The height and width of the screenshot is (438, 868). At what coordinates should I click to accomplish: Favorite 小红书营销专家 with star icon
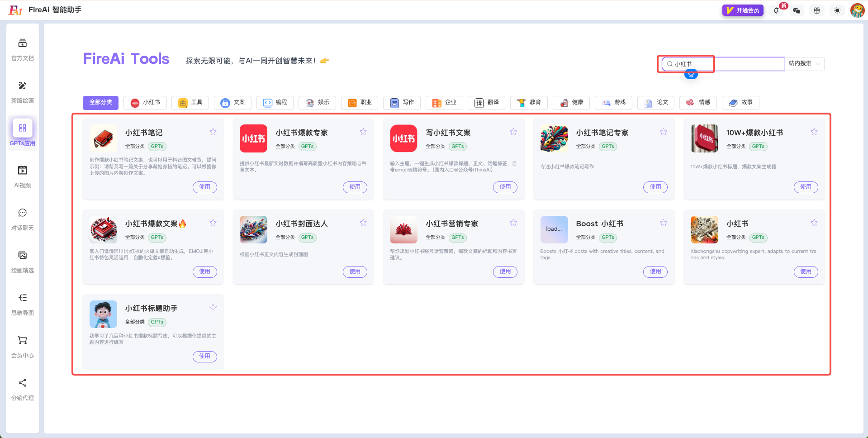point(513,223)
